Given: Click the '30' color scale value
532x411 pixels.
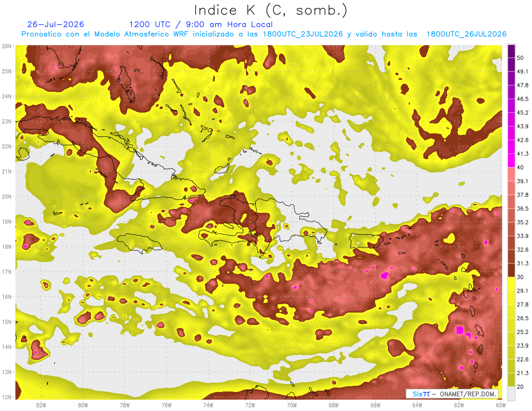Looking at the screenshot, I should 521,277.
